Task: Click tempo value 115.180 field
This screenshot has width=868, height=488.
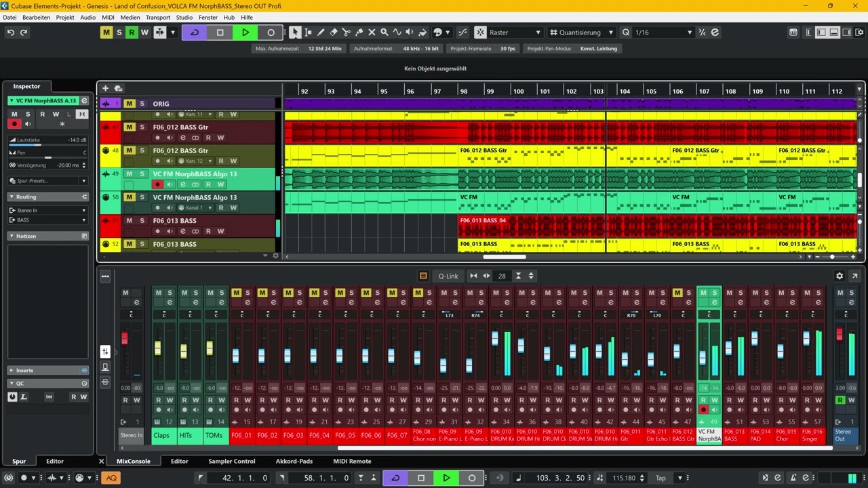Action: [x=625, y=478]
